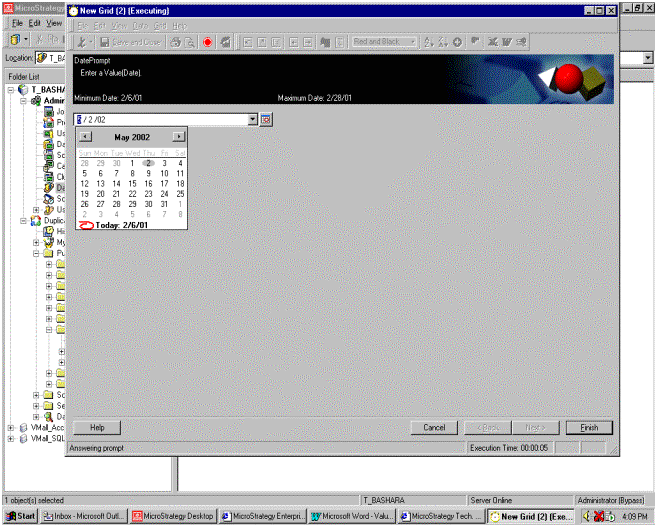Click the Cancel button
655x525 pixels.
434,428
